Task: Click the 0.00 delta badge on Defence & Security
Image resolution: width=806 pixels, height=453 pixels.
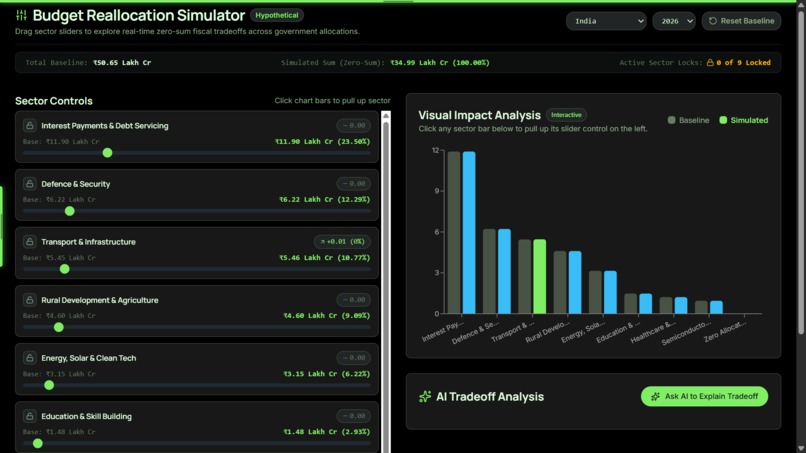Action: tap(354, 184)
